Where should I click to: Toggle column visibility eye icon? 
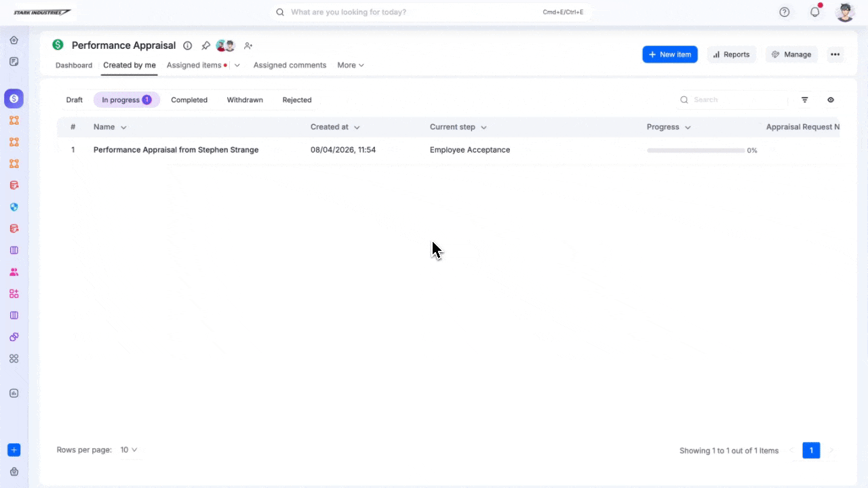pos(831,100)
